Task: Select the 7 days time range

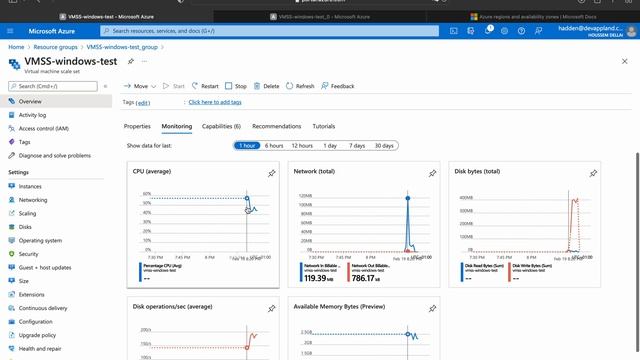Action: point(357,146)
